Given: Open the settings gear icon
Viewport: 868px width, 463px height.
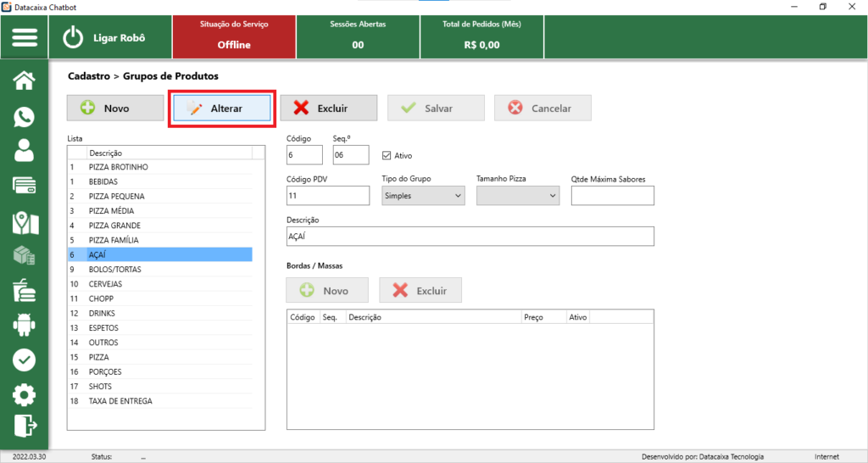Looking at the screenshot, I should point(25,394).
